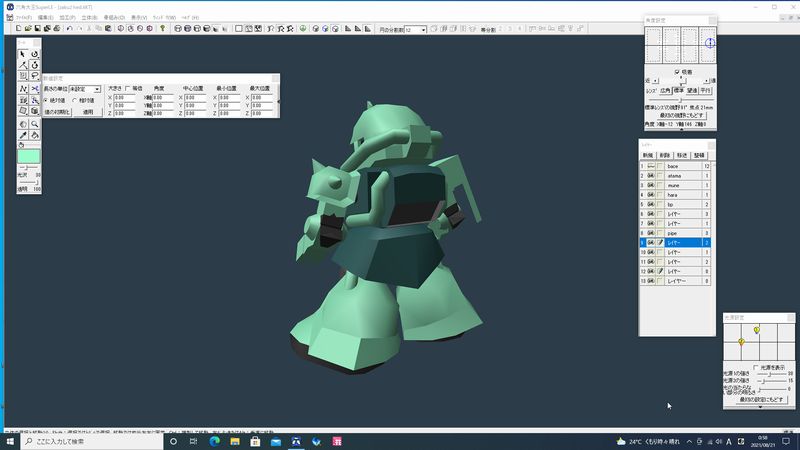The height and width of the screenshot is (450, 800).
Task: Toggle the 吸着 snap checkbox in the angle panel
Action: 677,72
